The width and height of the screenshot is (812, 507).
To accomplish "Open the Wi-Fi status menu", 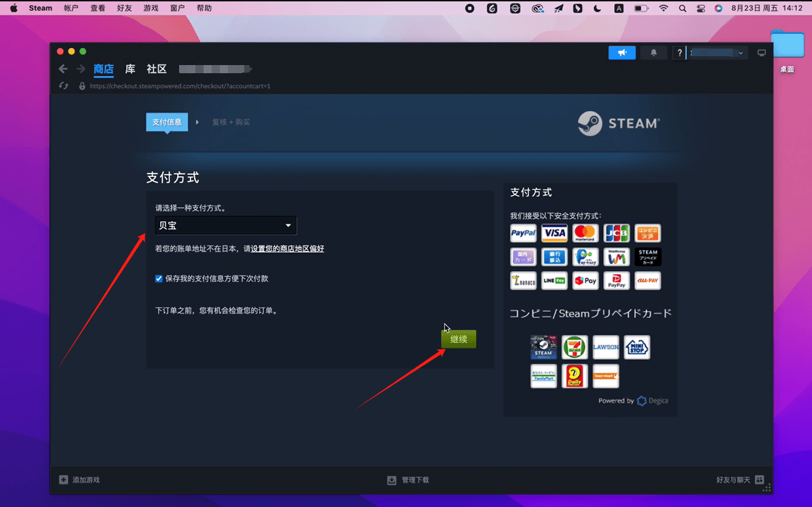I will (x=663, y=8).
